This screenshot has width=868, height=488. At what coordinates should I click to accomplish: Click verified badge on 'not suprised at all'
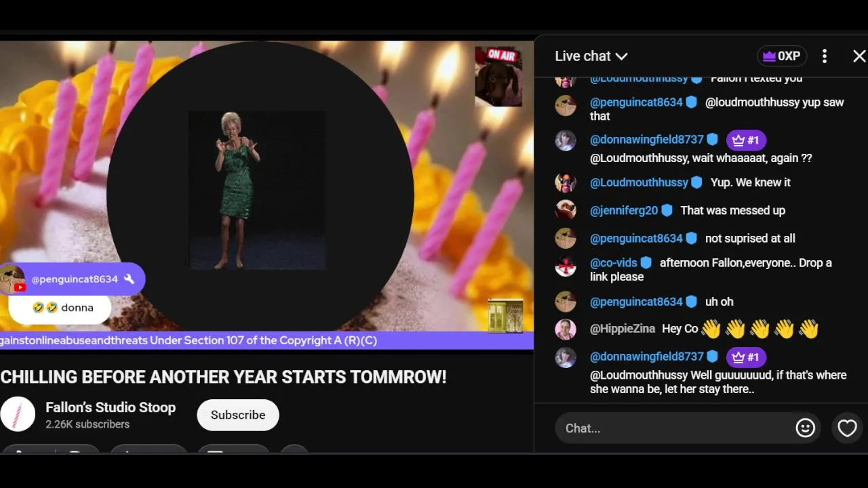692,239
